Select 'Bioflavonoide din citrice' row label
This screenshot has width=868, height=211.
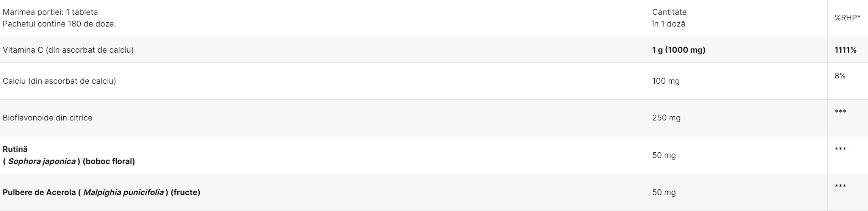tap(48, 118)
